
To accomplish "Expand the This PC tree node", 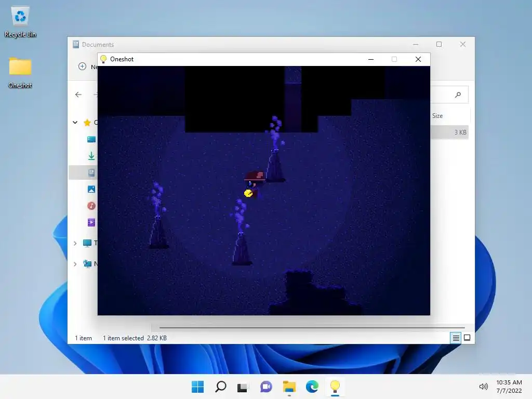I will [x=75, y=243].
